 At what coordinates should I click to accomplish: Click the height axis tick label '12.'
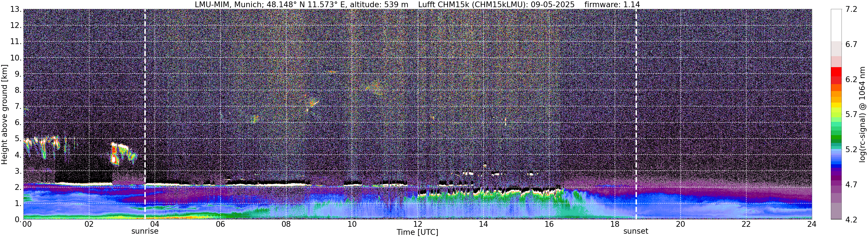pos(16,26)
